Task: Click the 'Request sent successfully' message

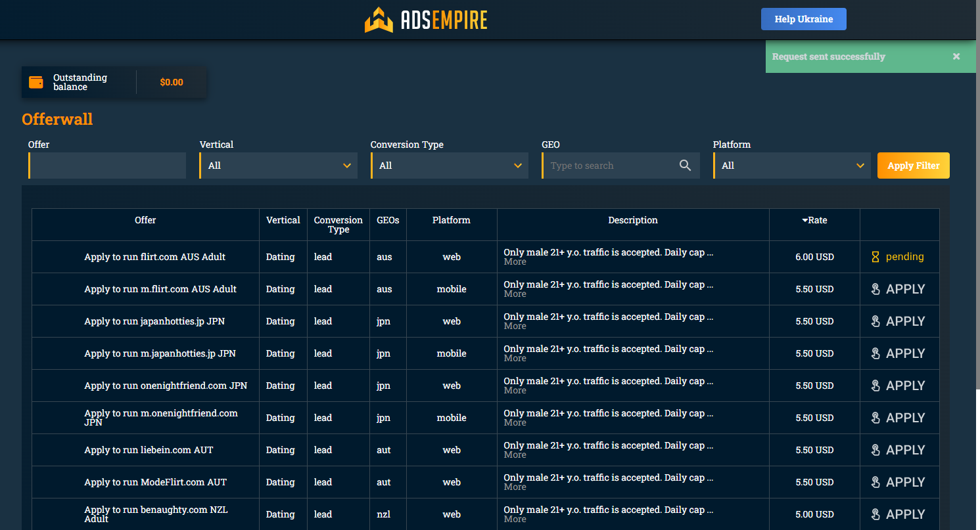Action: pos(829,56)
